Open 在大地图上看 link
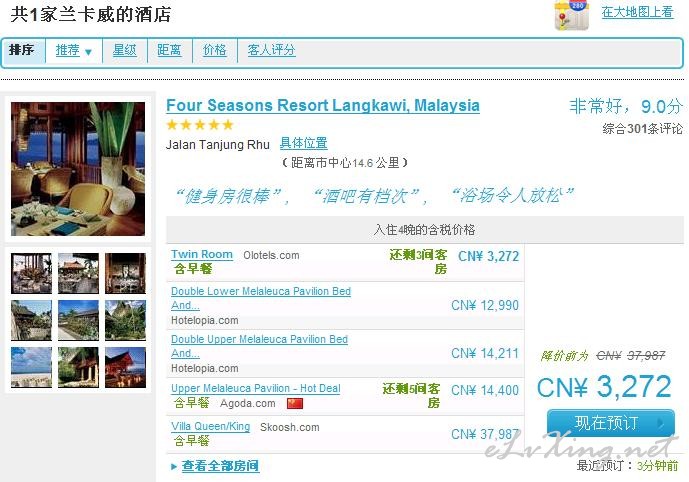The width and height of the screenshot is (689, 482). point(638,12)
